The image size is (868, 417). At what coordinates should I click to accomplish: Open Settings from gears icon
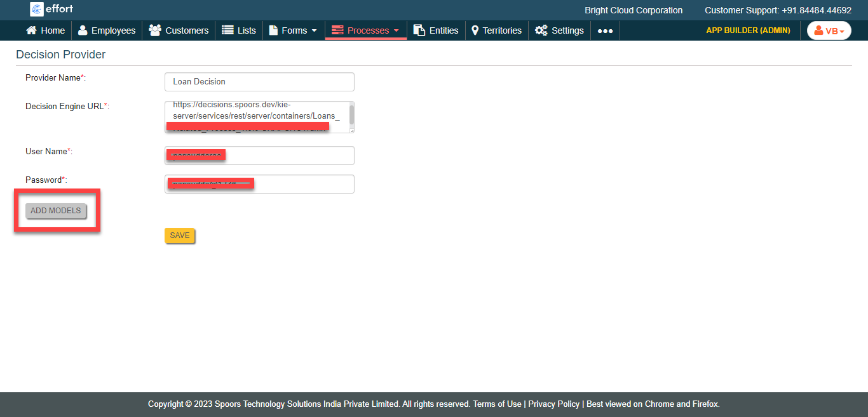click(x=541, y=30)
